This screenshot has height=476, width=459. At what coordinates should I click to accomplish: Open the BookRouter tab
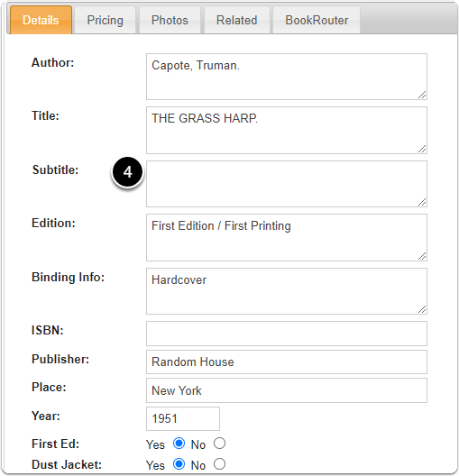click(x=317, y=20)
